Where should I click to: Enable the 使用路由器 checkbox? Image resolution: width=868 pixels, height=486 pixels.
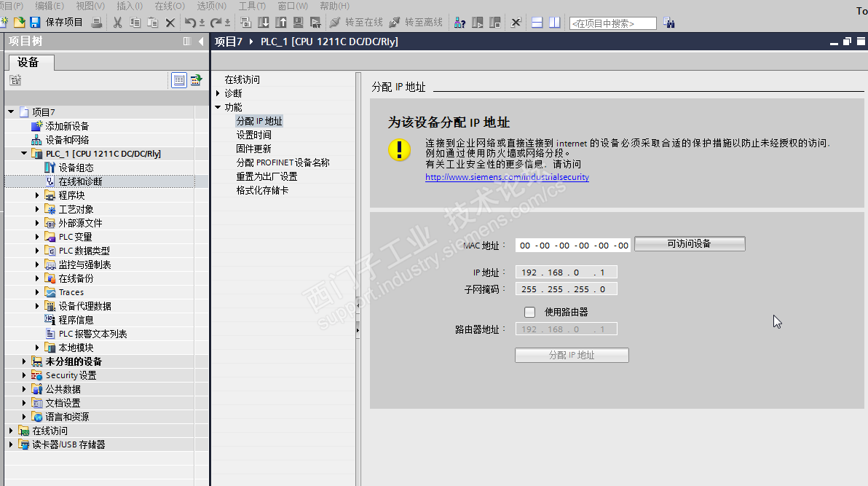point(530,312)
